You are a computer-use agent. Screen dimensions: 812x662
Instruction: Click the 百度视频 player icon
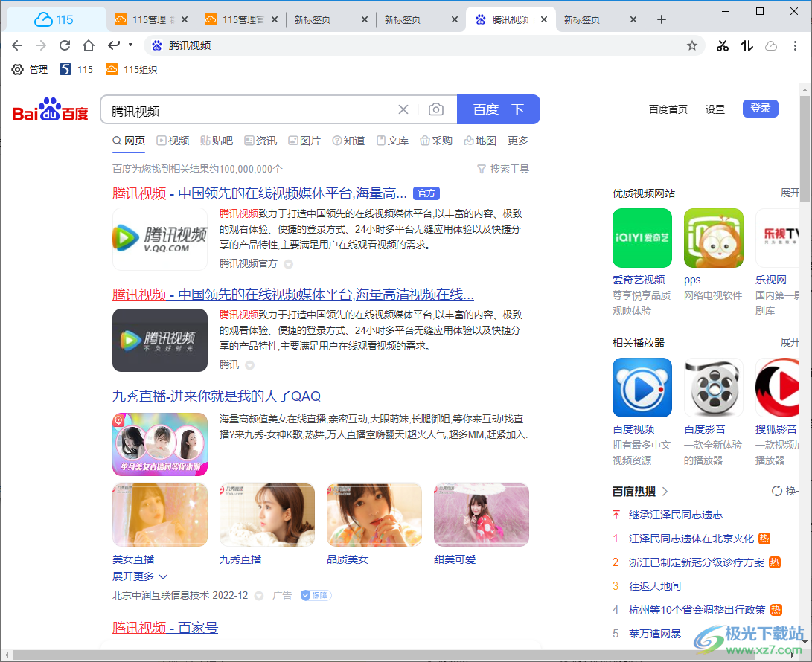click(x=642, y=388)
